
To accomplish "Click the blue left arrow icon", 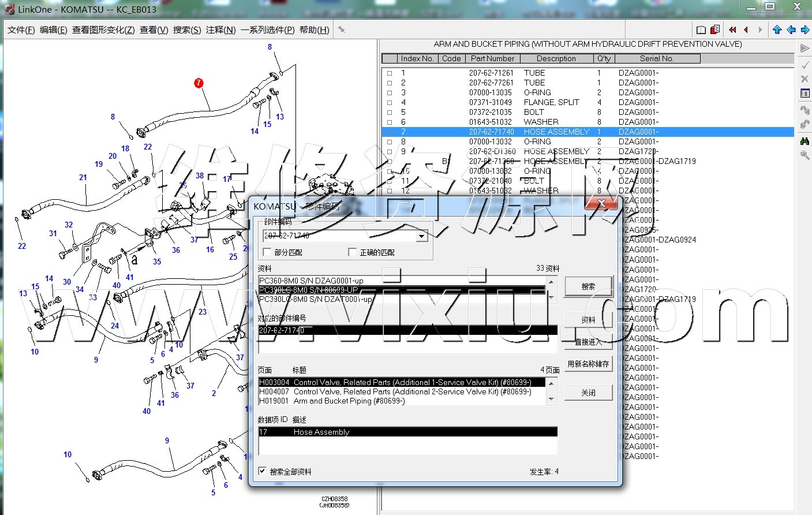I will click(791, 30).
